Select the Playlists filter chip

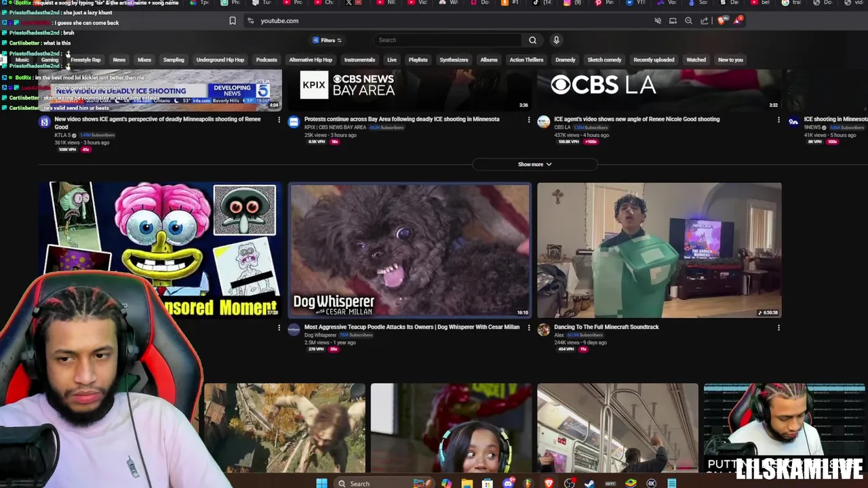(x=418, y=60)
